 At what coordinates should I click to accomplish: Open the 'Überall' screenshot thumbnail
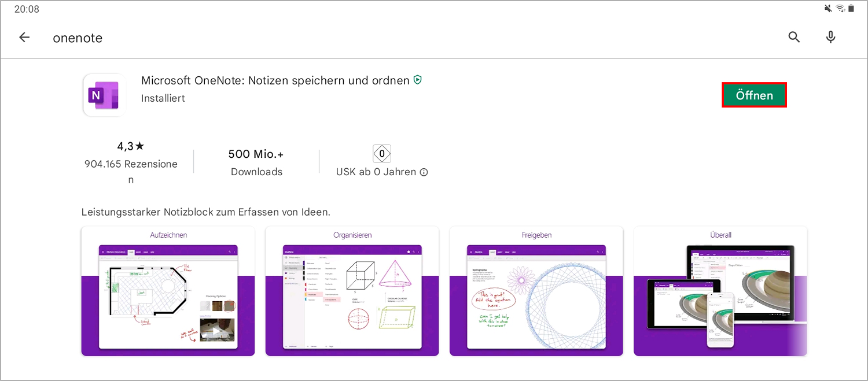pyautogui.click(x=720, y=291)
